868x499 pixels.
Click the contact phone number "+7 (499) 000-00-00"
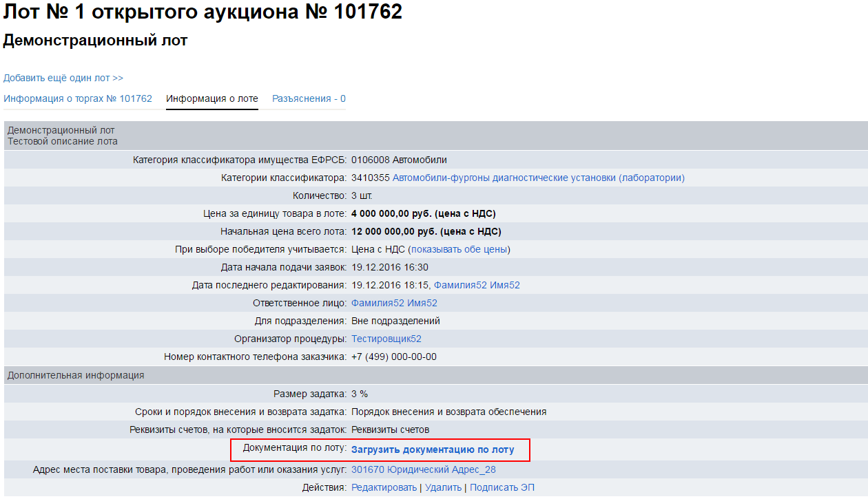(x=393, y=357)
